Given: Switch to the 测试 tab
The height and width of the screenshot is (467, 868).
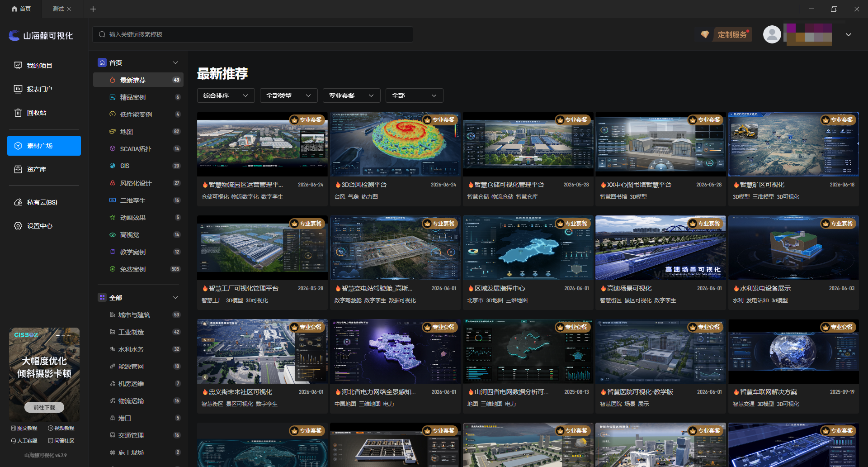Looking at the screenshot, I should (x=58, y=9).
